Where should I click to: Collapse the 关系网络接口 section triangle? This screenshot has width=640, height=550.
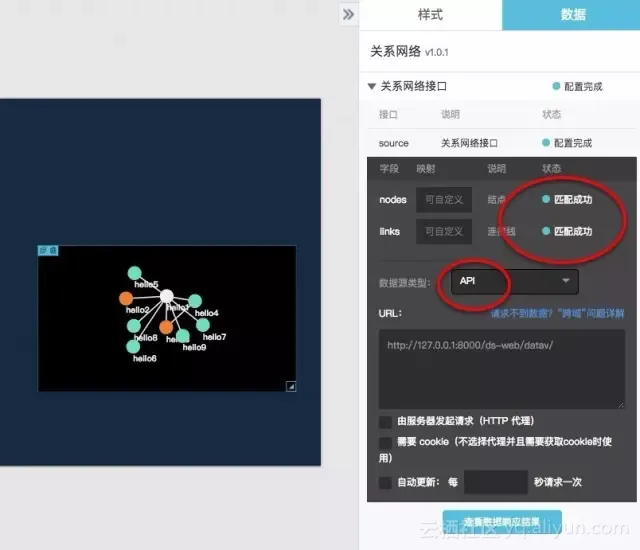coord(371,86)
